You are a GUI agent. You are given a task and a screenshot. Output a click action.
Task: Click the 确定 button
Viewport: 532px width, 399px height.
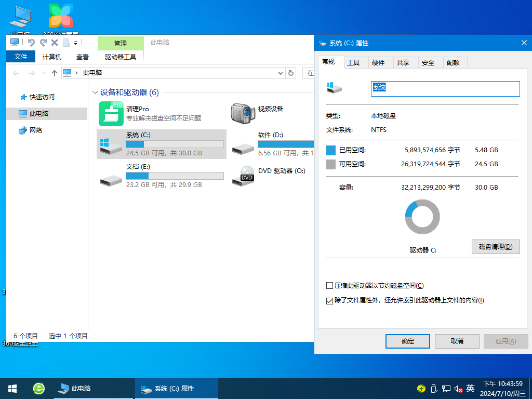click(407, 341)
